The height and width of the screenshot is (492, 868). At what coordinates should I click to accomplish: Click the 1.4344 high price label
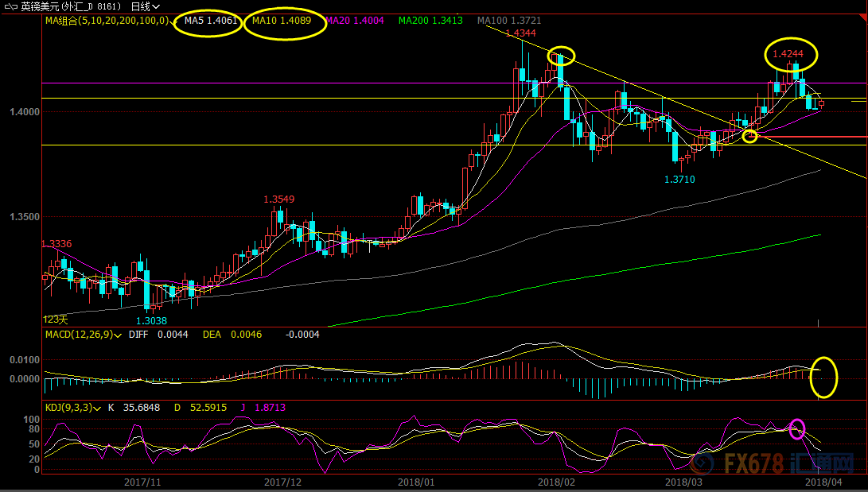520,33
